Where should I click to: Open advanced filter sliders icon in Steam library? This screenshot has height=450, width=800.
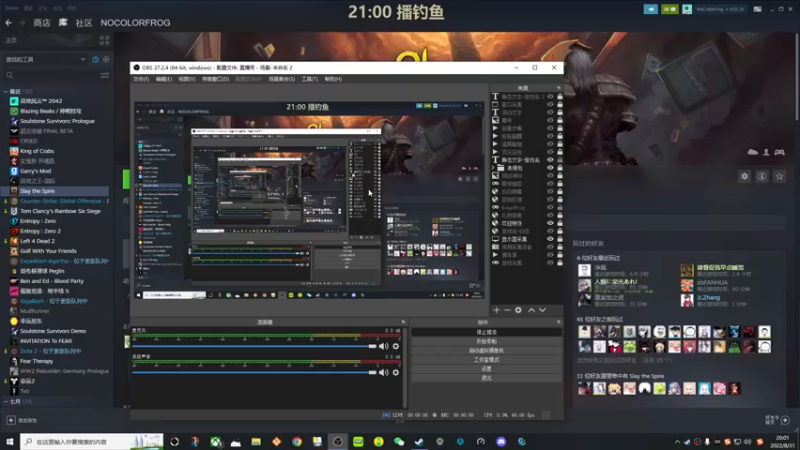105,76
